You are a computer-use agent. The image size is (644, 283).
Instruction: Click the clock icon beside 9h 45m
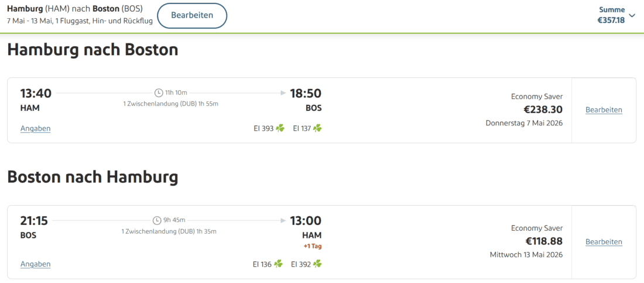tap(157, 220)
